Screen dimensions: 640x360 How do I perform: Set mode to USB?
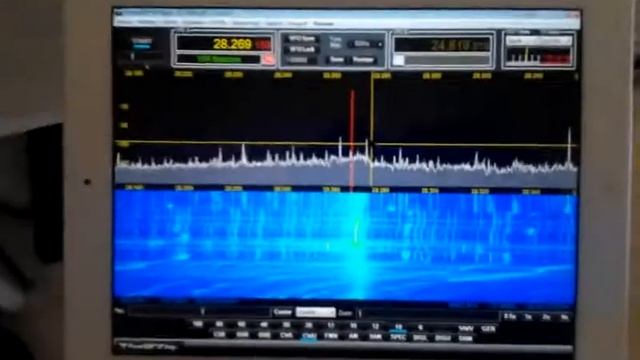(x=242, y=335)
